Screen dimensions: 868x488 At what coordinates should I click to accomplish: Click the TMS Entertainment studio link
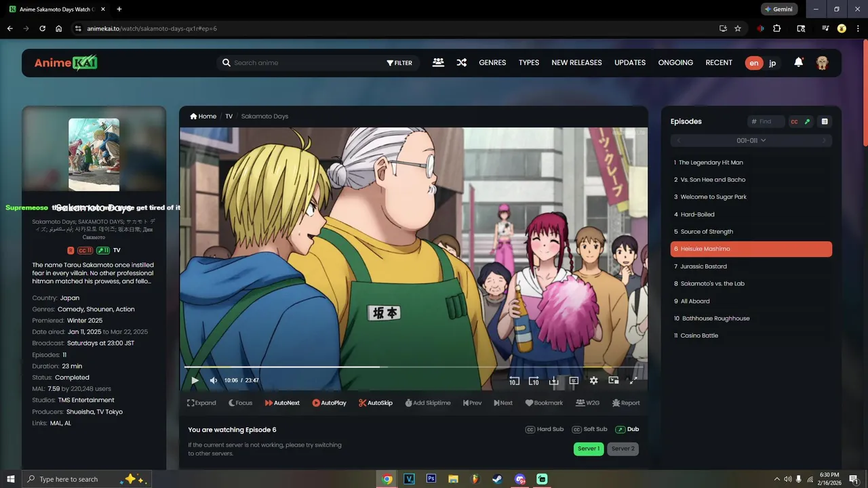pos(86,400)
